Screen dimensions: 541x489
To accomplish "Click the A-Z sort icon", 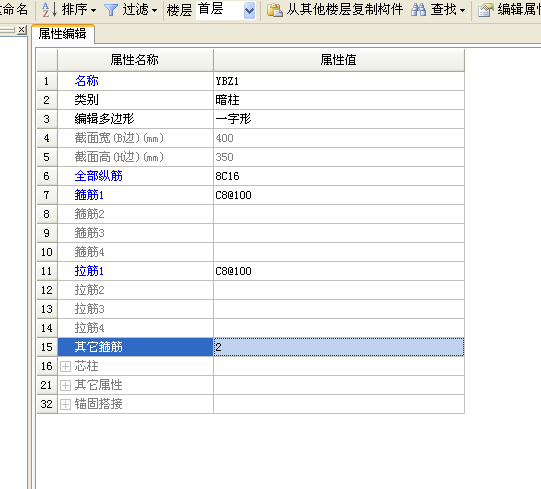I will 49,10.
